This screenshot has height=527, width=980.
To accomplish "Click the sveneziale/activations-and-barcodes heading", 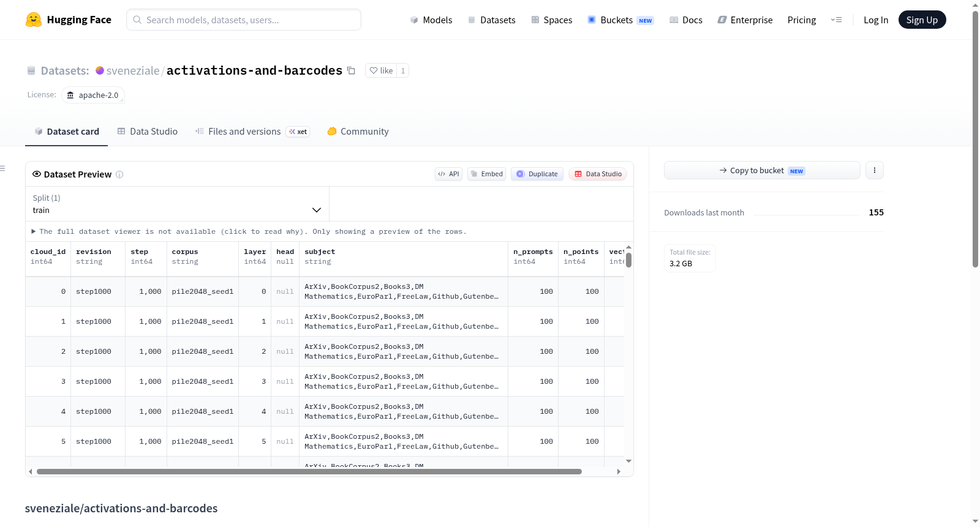I will tap(121, 508).
